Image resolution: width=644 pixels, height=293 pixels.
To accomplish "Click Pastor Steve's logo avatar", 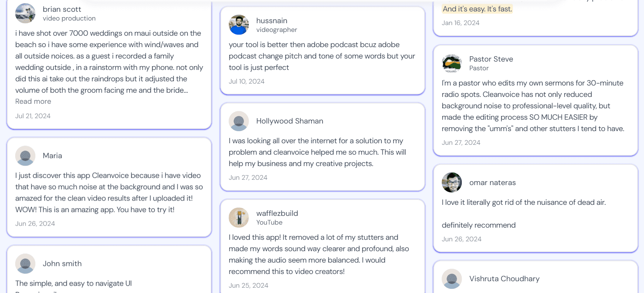I will coord(452,63).
